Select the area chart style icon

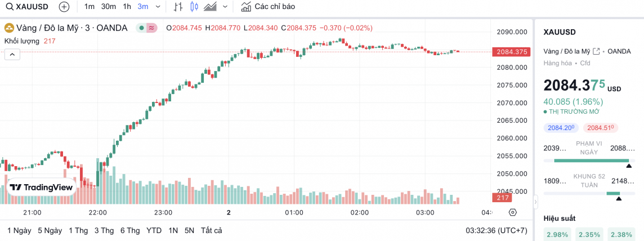211,7
